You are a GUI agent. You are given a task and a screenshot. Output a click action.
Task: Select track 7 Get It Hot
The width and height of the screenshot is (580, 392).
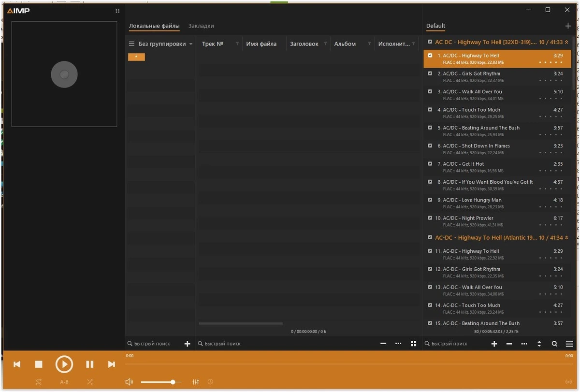click(497, 167)
